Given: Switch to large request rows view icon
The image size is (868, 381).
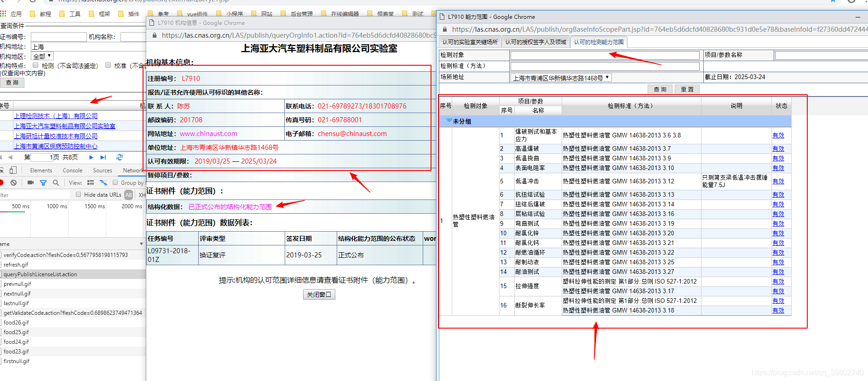Looking at the screenshot, I should 91,182.
